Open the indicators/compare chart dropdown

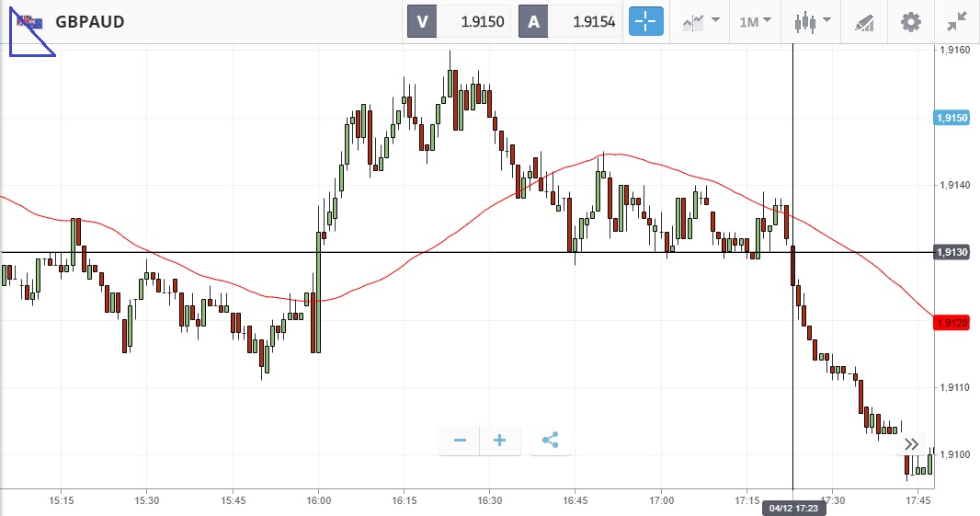click(x=700, y=21)
